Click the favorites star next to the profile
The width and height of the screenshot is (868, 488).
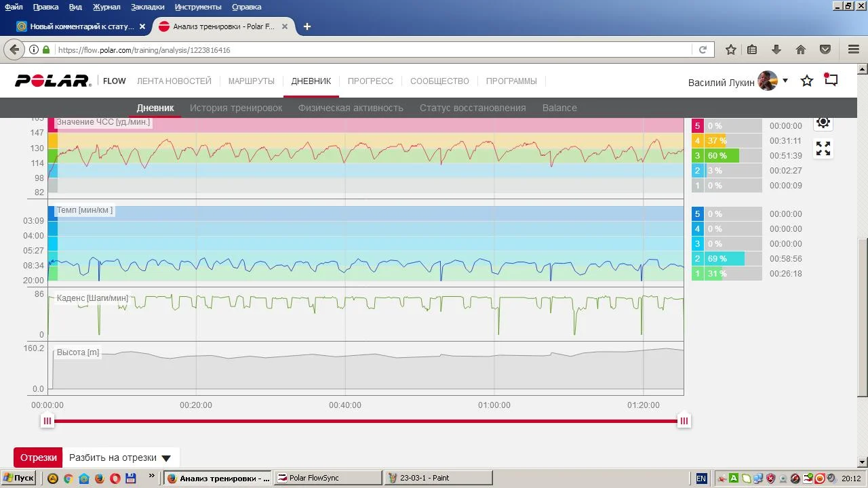pyautogui.click(x=807, y=81)
